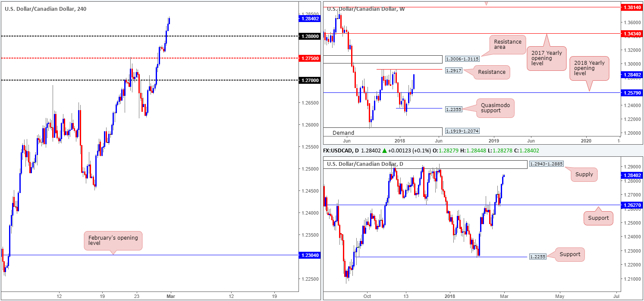Click the 1.25790 blue price label
Viewport: 644px width, 301px height.
click(x=631, y=92)
